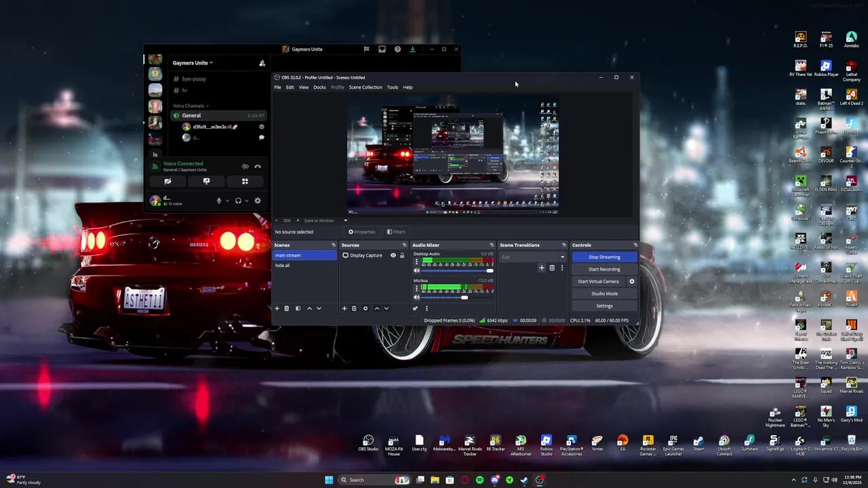
Task: Click Discord download update icon
Action: click(x=412, y=49)
